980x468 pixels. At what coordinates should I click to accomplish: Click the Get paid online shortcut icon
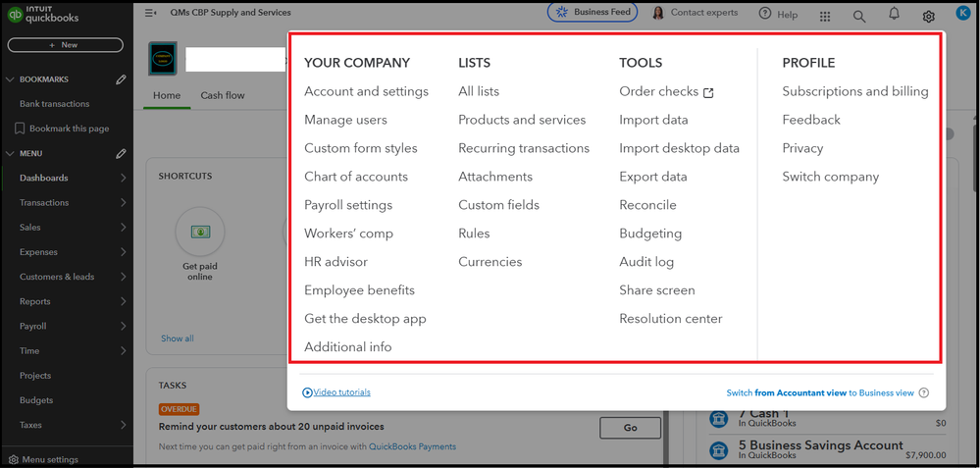[201, 232]
